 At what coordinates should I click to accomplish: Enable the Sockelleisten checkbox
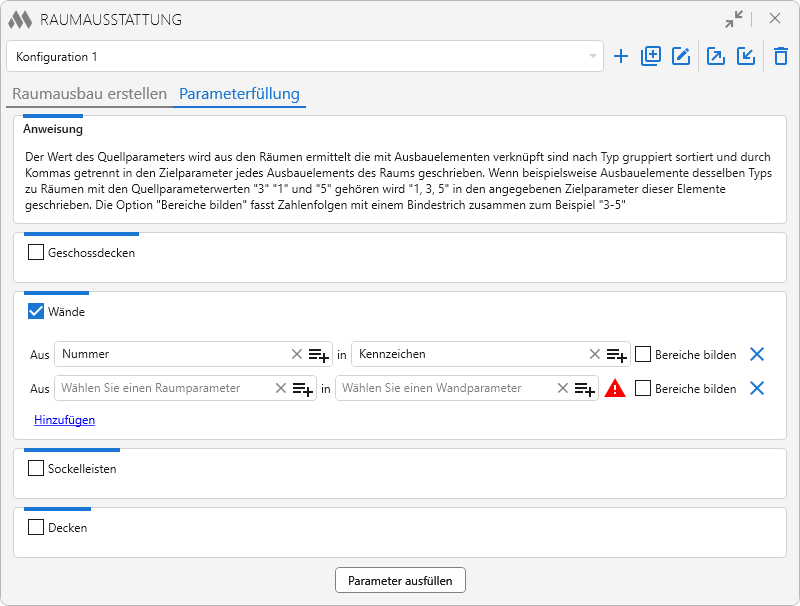point(36,468)
